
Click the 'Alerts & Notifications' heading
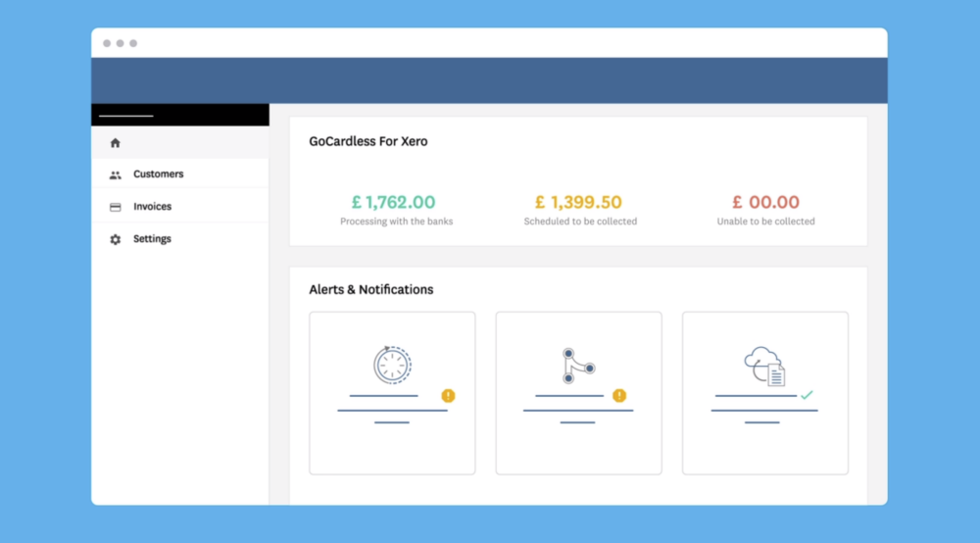pyautogui.click(x=370, y=289)
